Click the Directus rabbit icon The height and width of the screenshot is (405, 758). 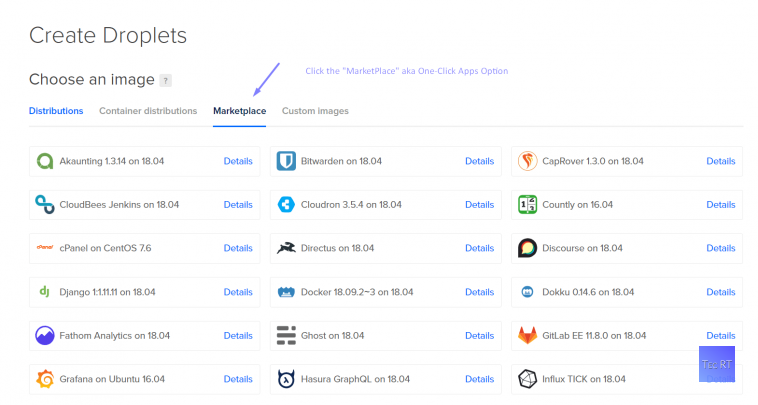click(286, 248)
